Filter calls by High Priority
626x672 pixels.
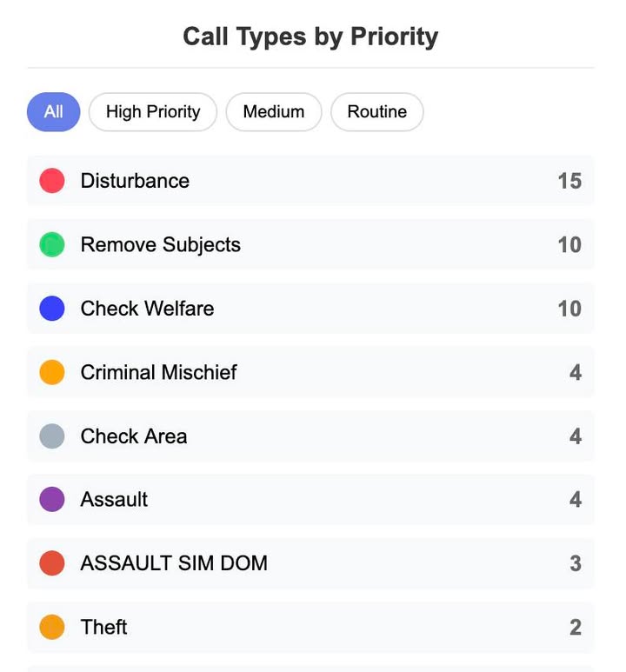pyautogui.click(x=152, y=112)
